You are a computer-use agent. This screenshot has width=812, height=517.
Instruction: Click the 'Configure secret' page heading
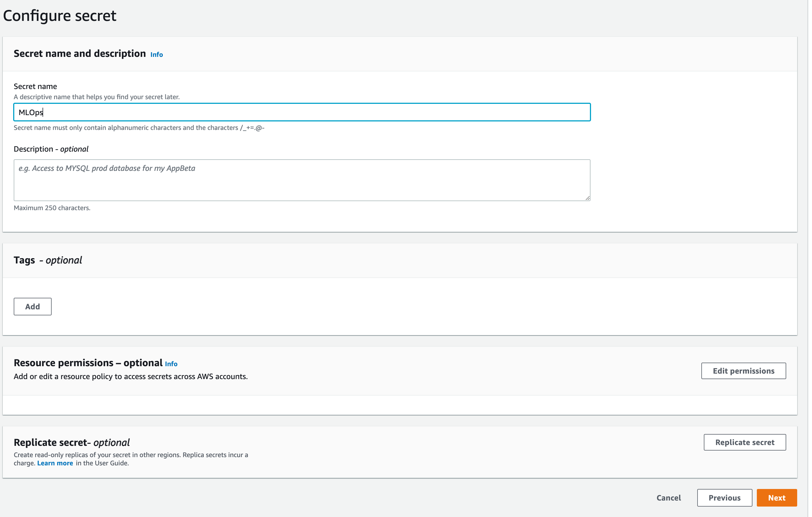[59, 16]
